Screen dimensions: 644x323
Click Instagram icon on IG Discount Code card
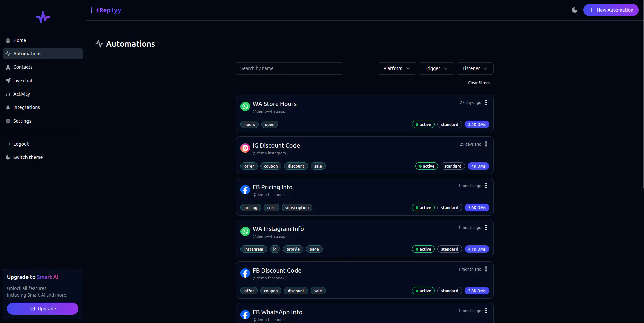[245, 148]
